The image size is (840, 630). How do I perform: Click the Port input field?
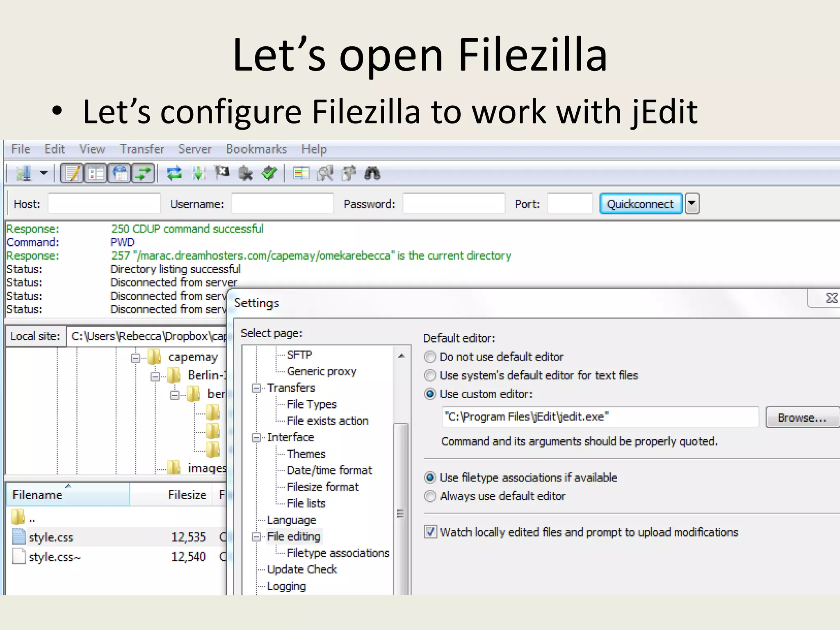pyautogui.click(x=570, y=203)
